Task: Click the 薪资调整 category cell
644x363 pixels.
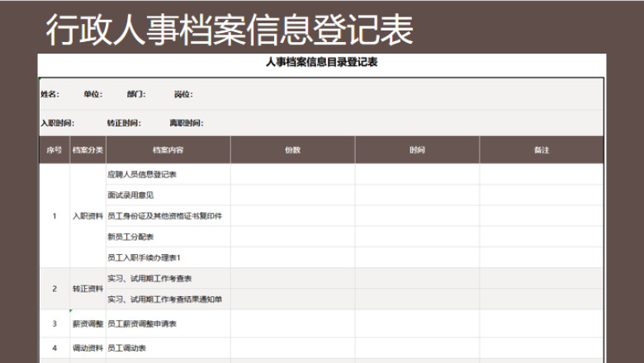Action: click(x=88, y=323)
